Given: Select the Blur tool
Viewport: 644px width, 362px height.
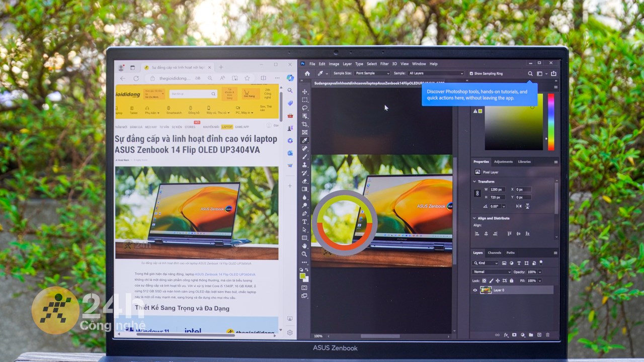Looking at the screenshot, I should point(304,197).
